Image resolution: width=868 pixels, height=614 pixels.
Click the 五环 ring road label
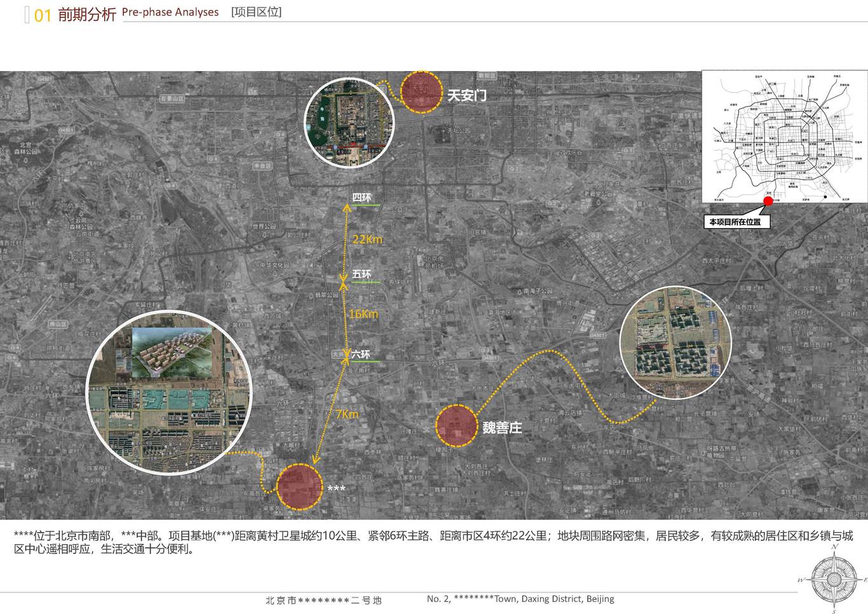coord(362,274)
